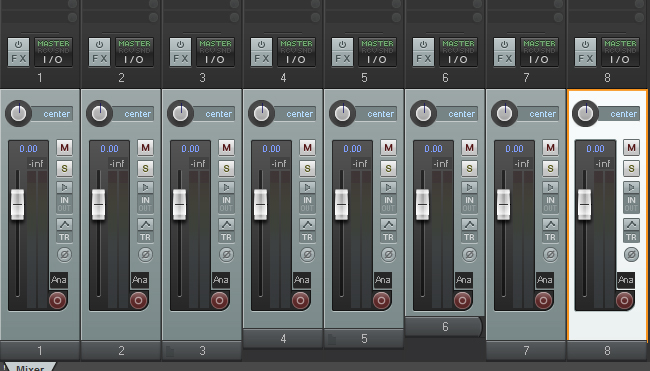Image resolution: width=650 pixels, height=371 pixels.
Task: Click volume fader on track 5
Action: click(341, 204)
